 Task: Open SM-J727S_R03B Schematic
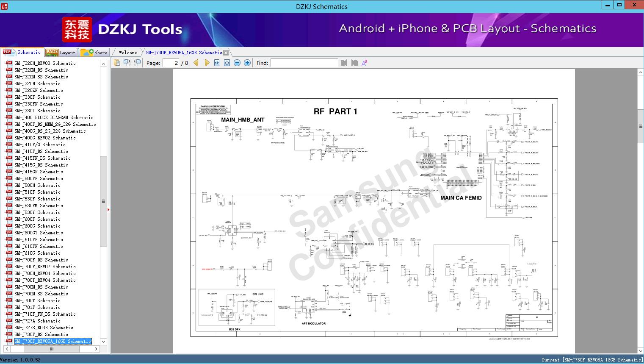[44, 328]
